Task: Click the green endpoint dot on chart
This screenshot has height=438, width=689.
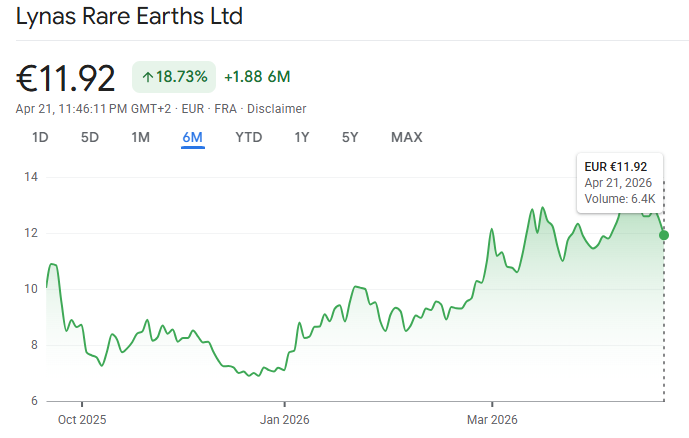Action: pyautogui.click(x=664, y=235)
